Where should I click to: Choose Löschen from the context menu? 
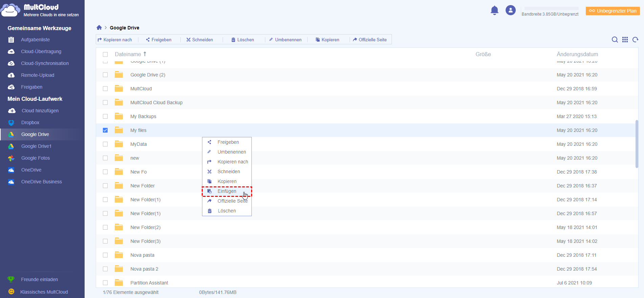click(x=226, y=211)
